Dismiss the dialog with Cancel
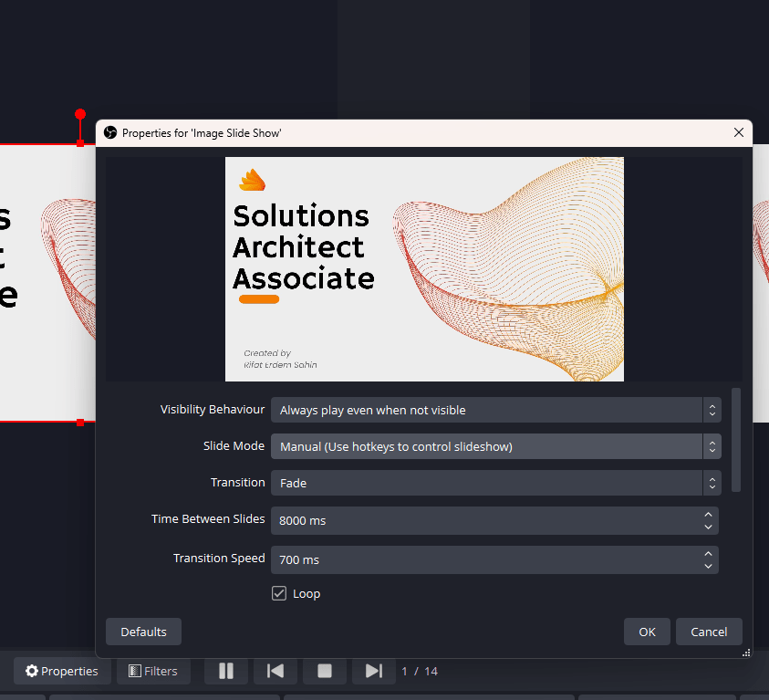769x700 pixels. click(709, 632)
